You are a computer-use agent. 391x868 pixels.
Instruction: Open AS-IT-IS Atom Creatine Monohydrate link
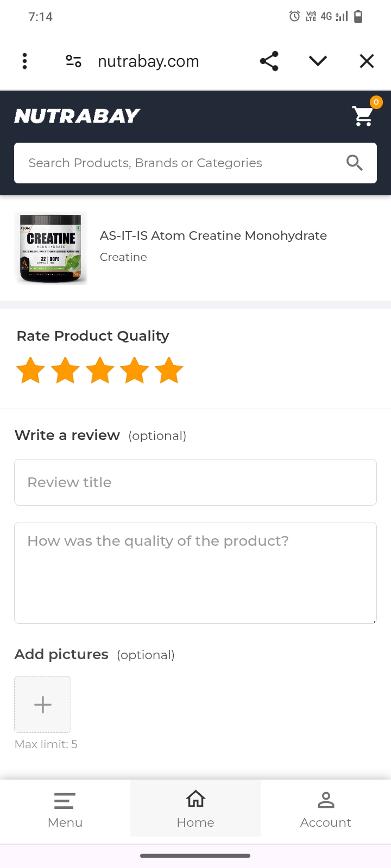tap(213, 235)
